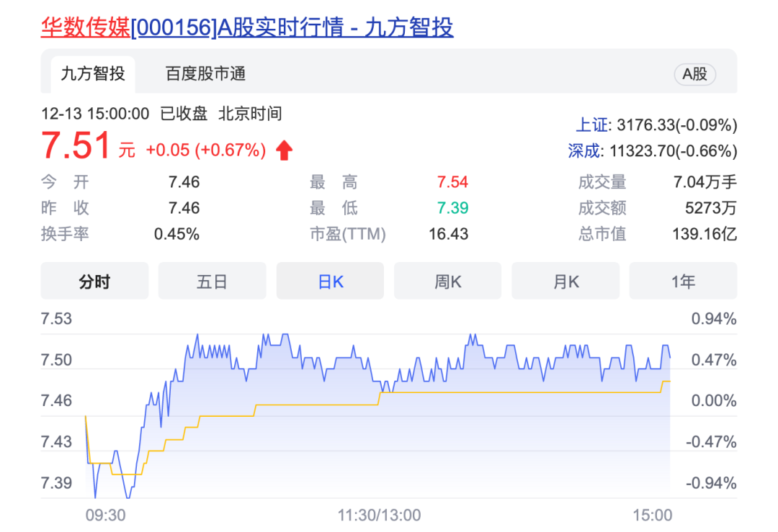Screen dimensions: 778x532
Task: Open the 上证 index link
Action: (591, 125)
